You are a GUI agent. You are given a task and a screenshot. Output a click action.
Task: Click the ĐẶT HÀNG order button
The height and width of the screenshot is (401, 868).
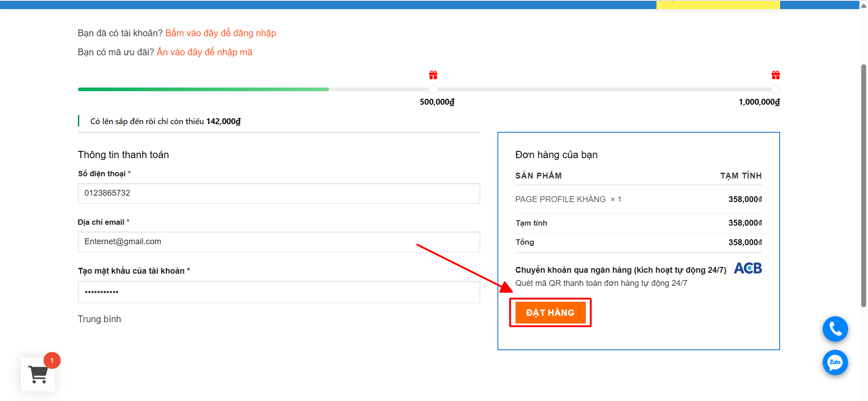(x=550, y=313)
